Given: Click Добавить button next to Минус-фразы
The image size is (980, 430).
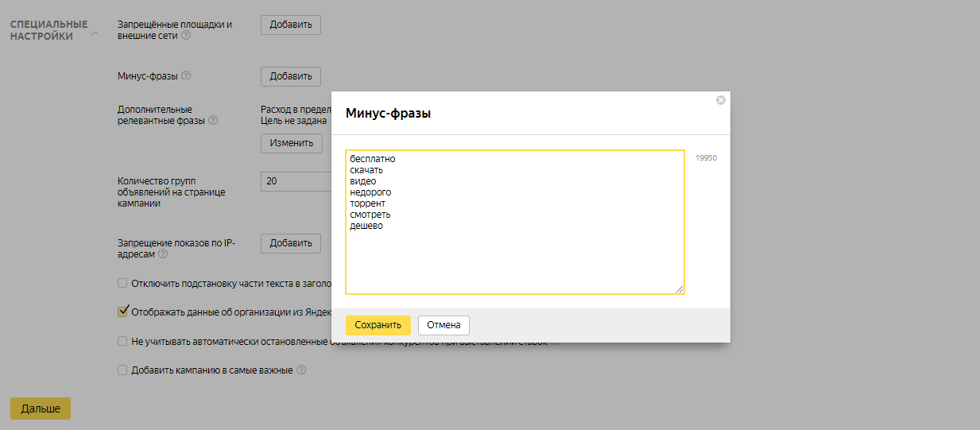Looking at the screenshot, I should click(291, 76).
